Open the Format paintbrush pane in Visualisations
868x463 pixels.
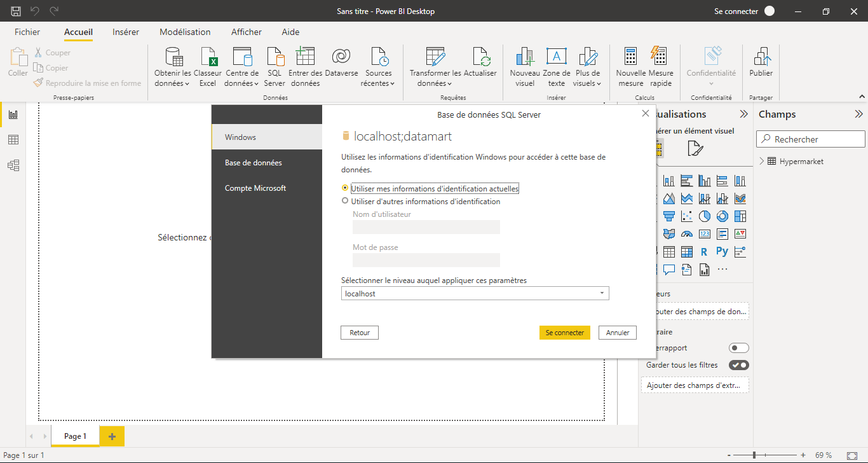pos(695,149)
